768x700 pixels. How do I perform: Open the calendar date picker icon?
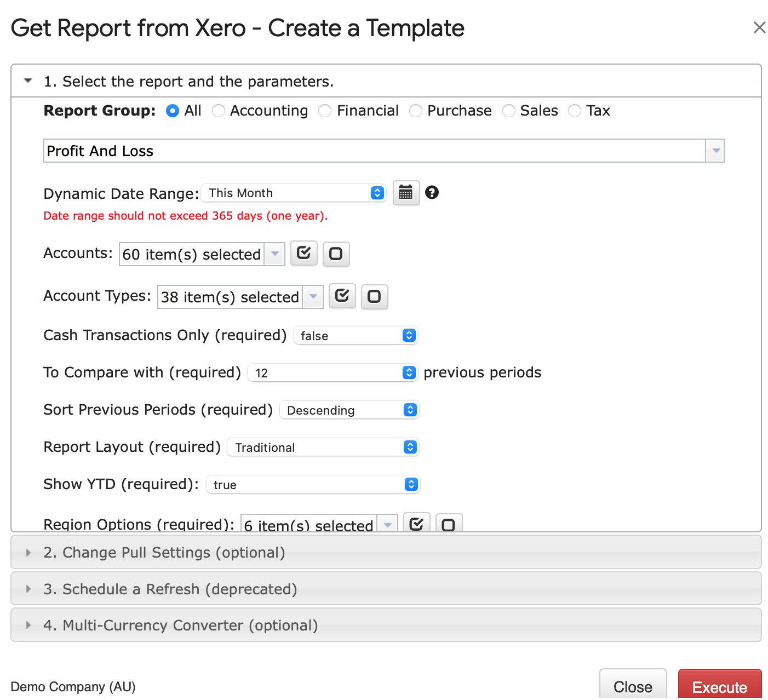(x=406, y=193)
